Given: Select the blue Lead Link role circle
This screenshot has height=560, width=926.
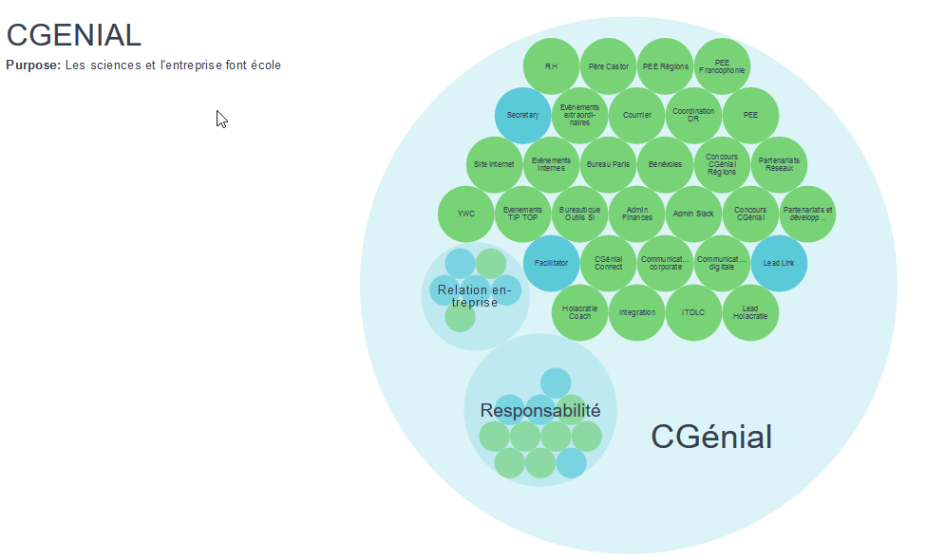Looking at the screenshot, I should 779,263.
